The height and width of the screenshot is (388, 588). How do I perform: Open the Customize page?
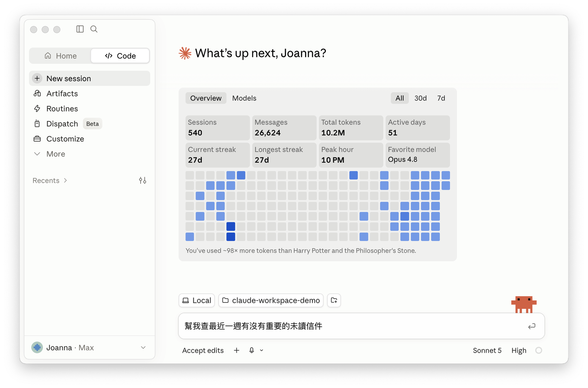[x=89, y=139]
